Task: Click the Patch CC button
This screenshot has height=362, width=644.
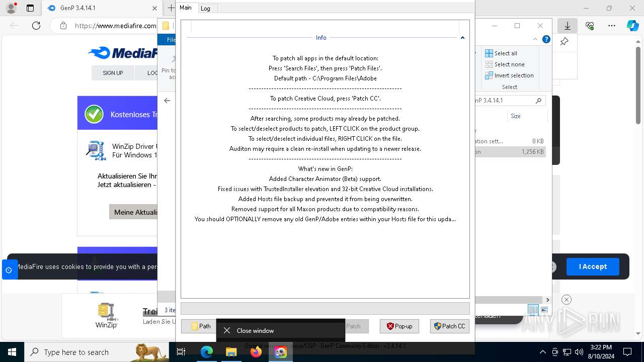Action: [450, 326]
